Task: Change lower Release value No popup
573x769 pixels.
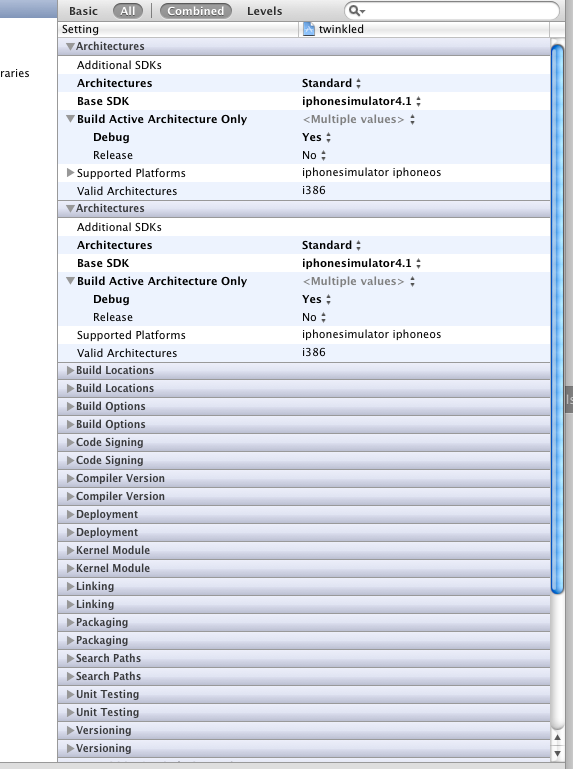Action: 314,317
